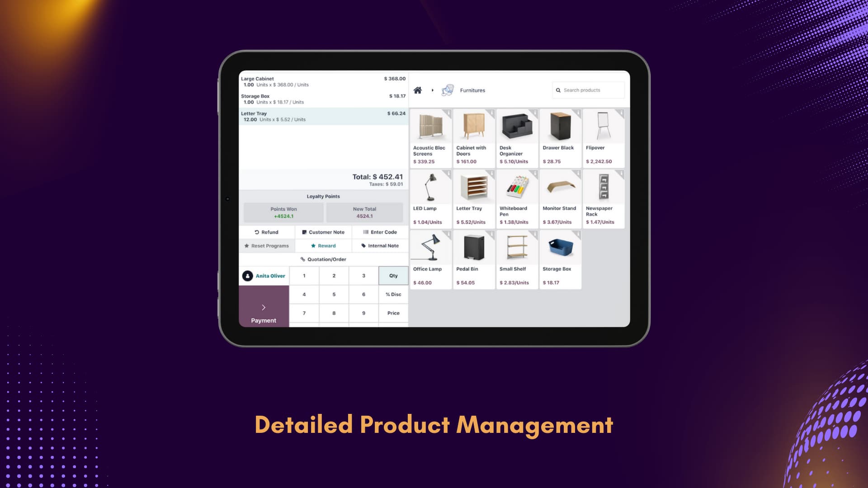Toggle the % Disc button on numpad
Viewport: 868px width, 488px height.
pos(393,294)
